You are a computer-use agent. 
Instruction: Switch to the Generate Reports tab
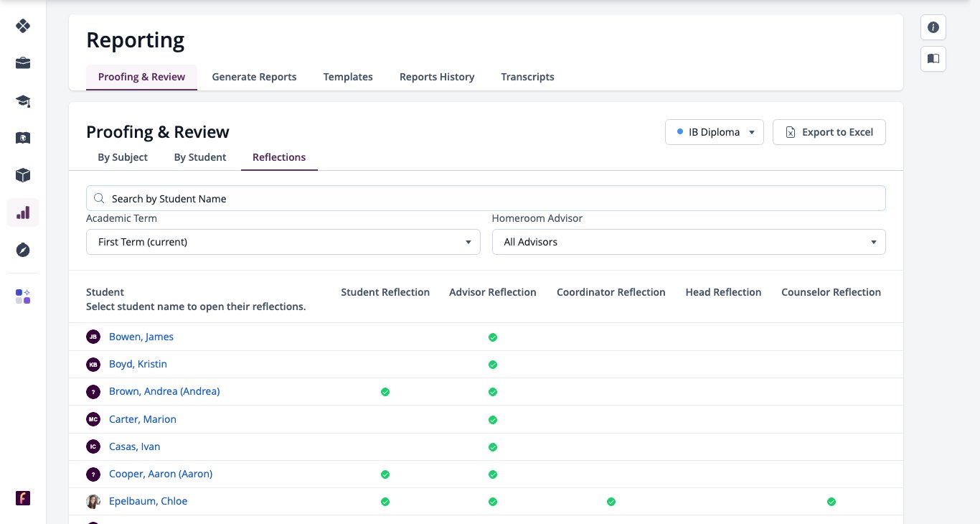(254, 77)
